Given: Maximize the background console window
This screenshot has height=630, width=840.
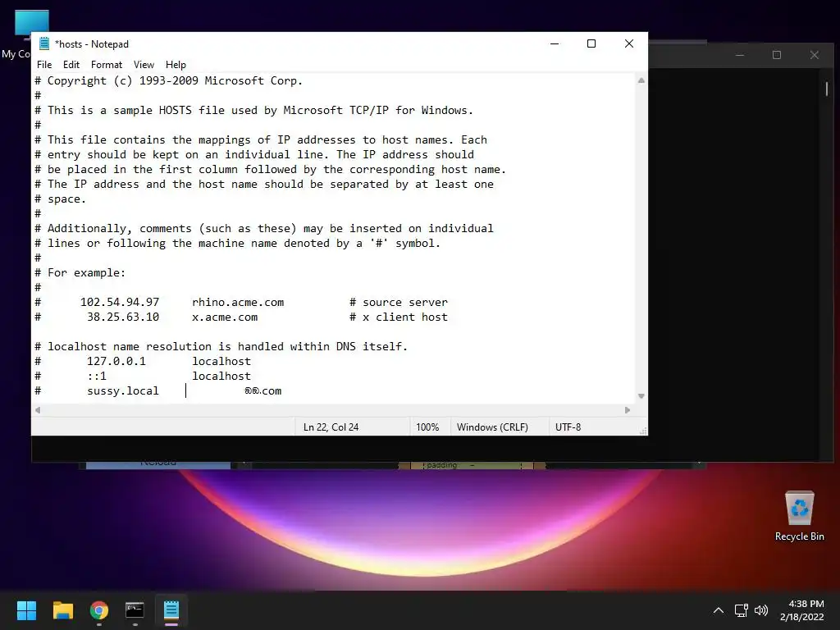Looking at the screenshot, I should (777, 55).
